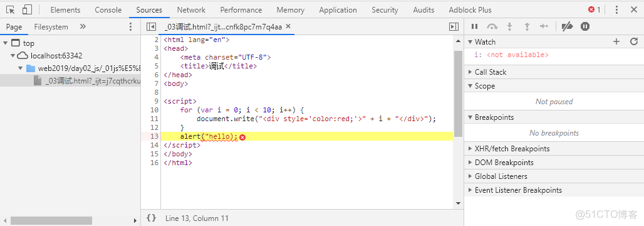Click the editor vertical scrollbar thumb
The image size is (644, 226).
point(458,94)
